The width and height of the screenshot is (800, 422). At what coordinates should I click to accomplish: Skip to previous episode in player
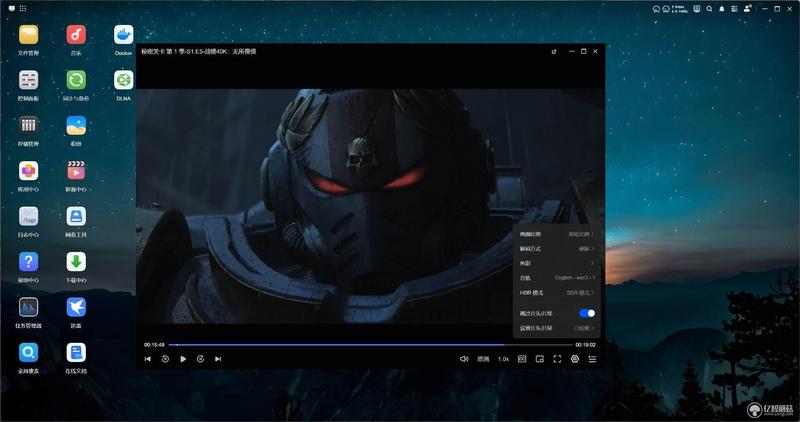[x=147, y=359]
